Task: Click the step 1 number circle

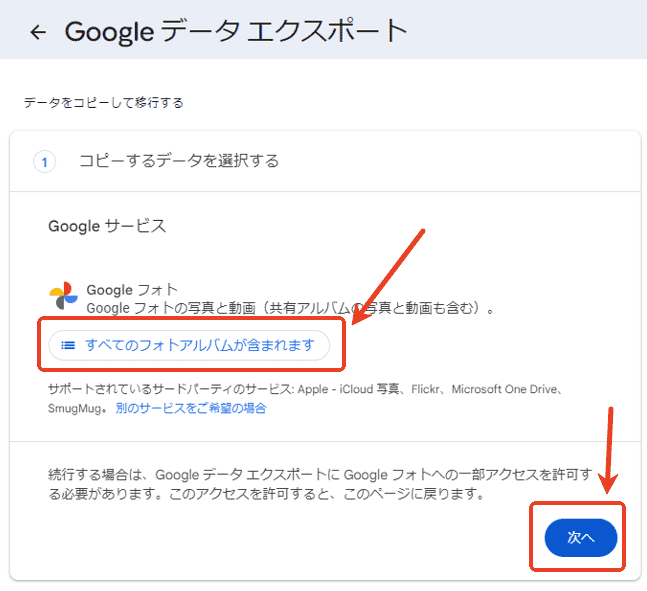Action: tap(45, 161)
